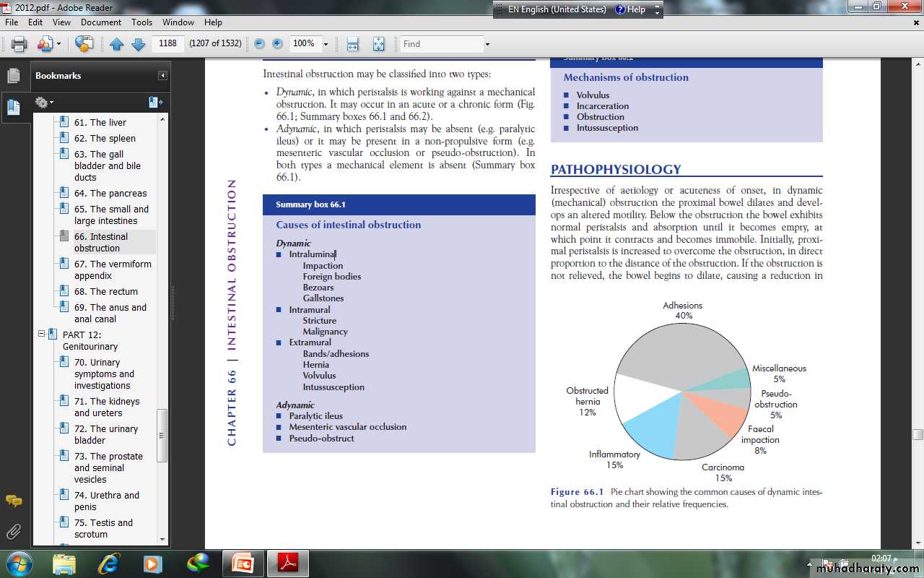
Task: Open the zoom percentage dropdown arrow
Action: [x=326, y=44]
